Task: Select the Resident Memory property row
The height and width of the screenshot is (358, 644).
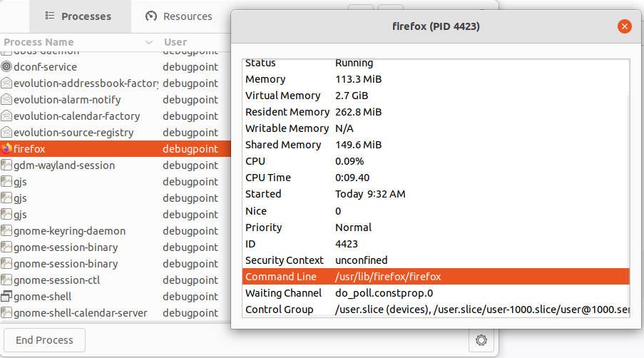Action: [x=436, y=112]
